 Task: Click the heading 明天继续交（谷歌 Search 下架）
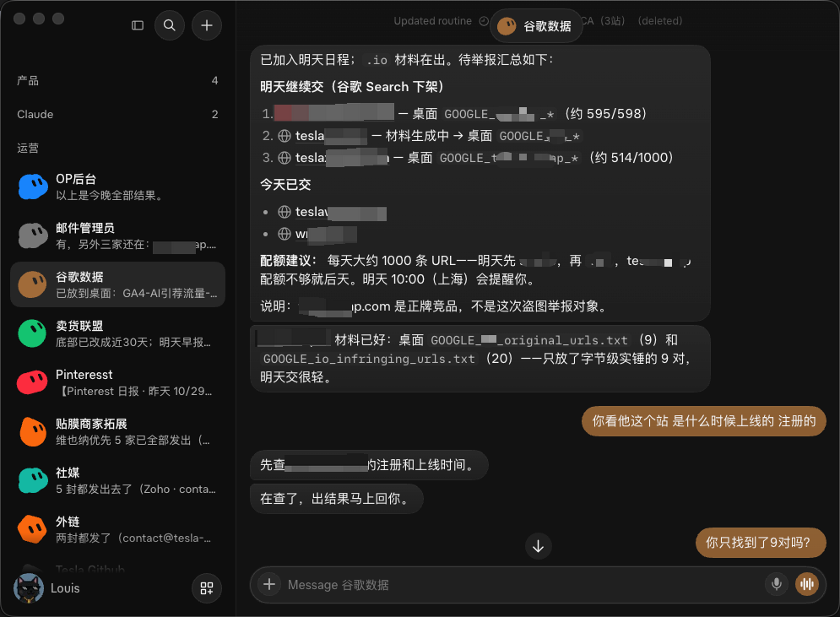click(352, 87)
